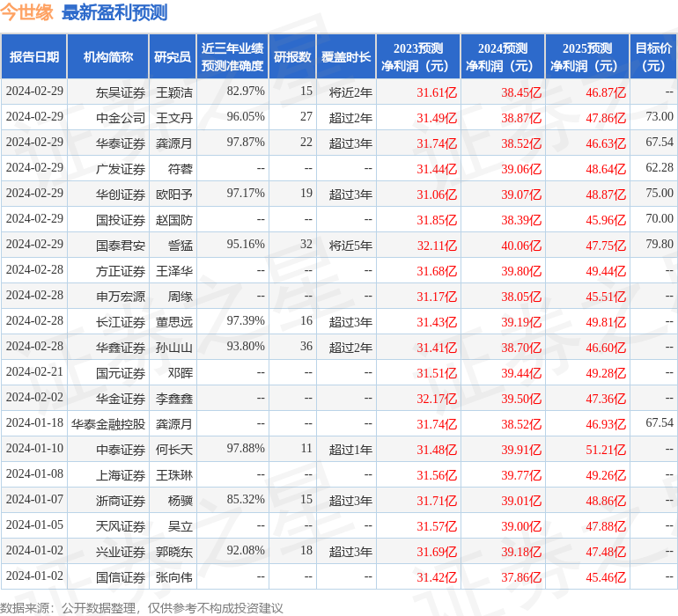
Task: Click institution name 上海证券
Action: [121, 475]
